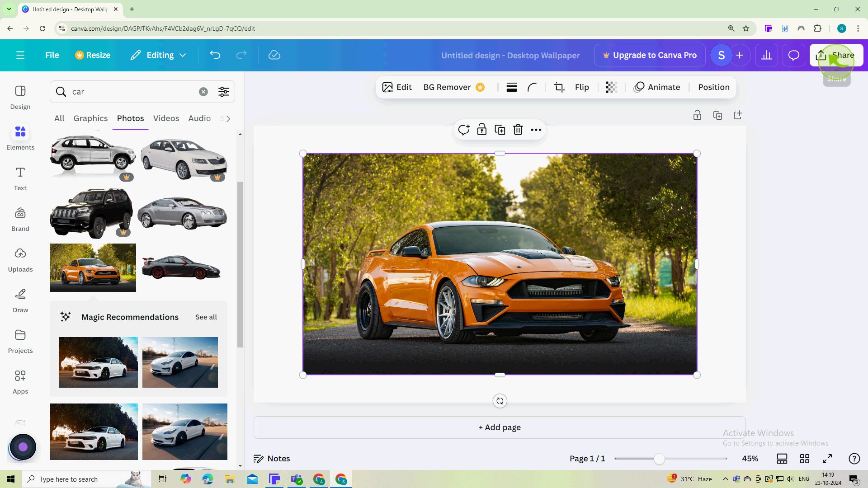Duplicate the selected image
The image size is (868, 488).
500,130
